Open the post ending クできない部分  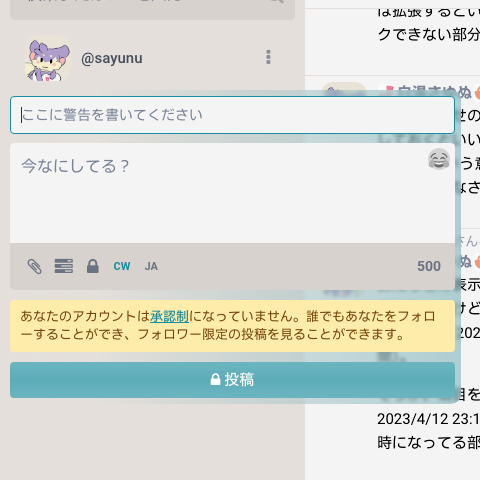pyautogui.click(x=428, y=35)
